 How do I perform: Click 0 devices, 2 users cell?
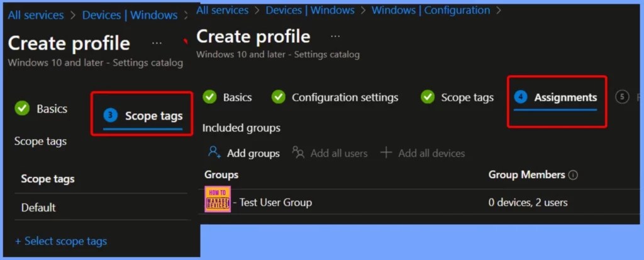528,203
